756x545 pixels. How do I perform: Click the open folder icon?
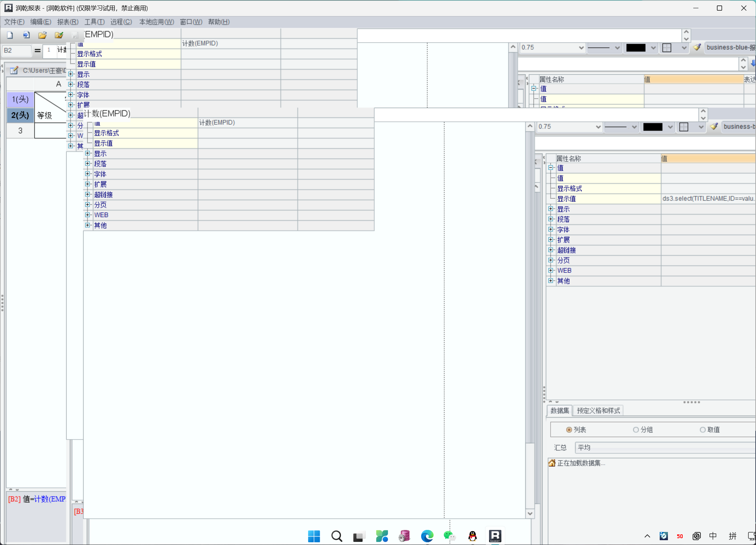[42, 35]
